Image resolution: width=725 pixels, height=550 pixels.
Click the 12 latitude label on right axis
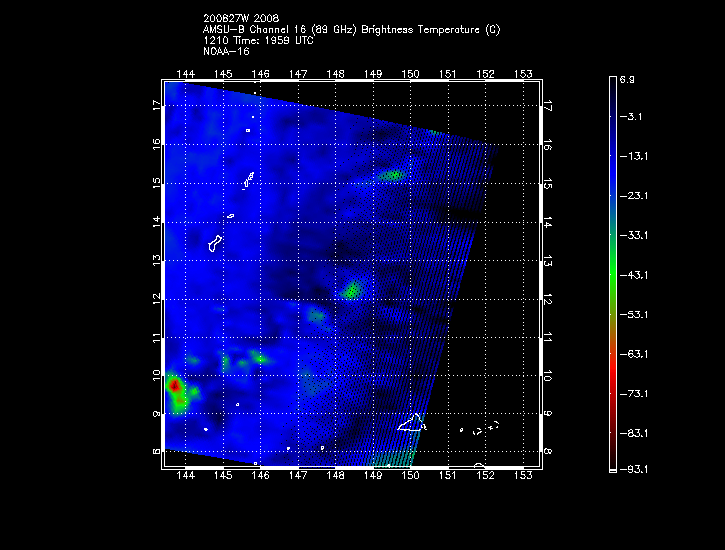point(548,298)
